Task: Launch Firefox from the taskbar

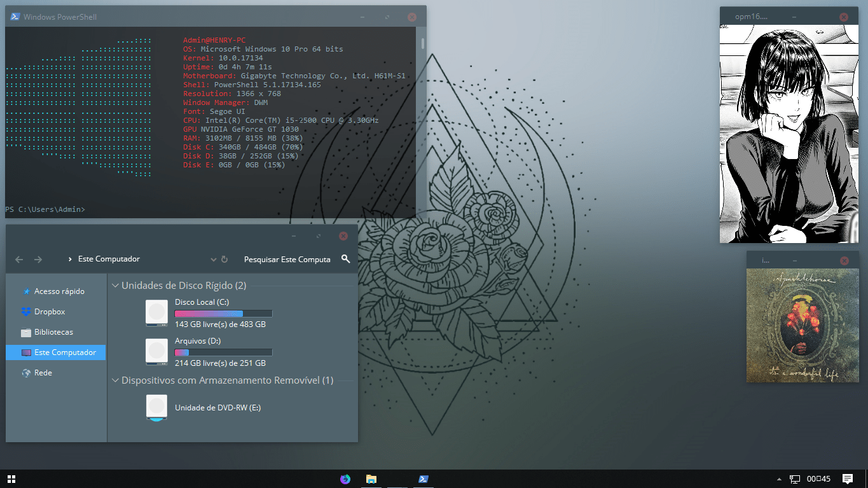Action: point(345,478)
